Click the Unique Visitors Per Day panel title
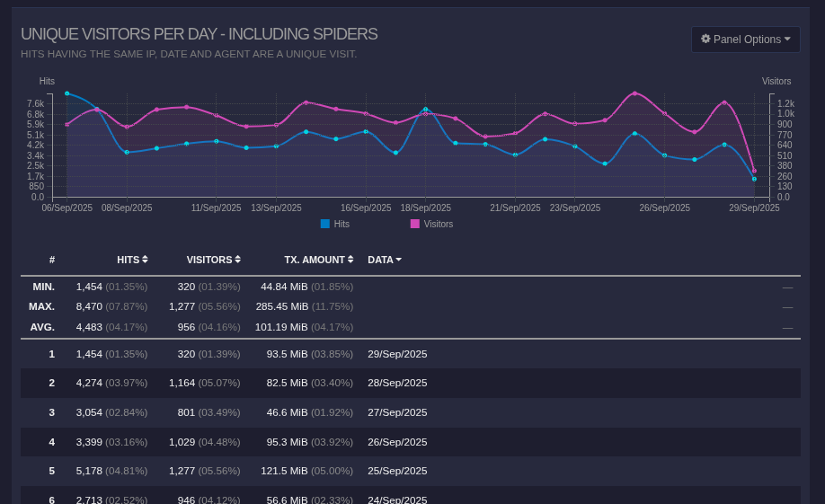 (x=199, y=34)
